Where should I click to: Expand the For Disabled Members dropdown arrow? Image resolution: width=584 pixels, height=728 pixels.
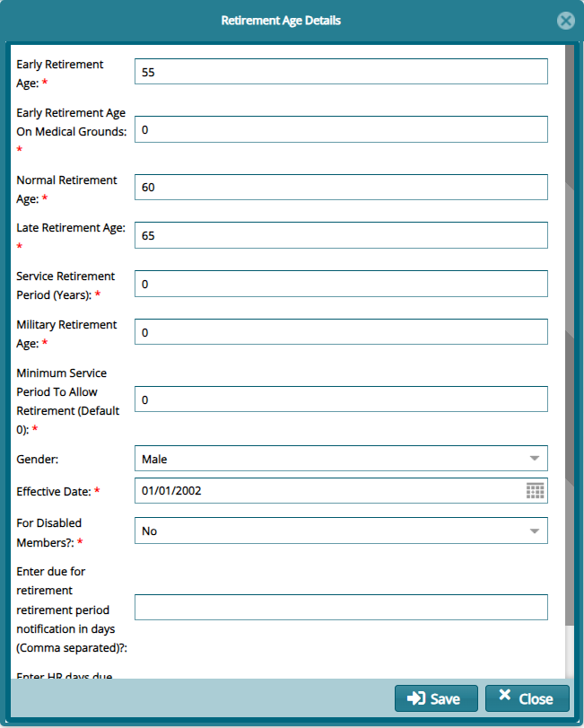(535, 531)
